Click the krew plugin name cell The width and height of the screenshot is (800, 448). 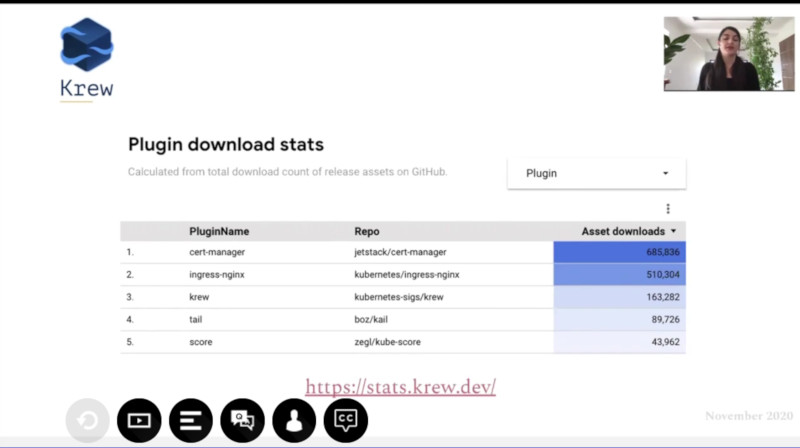coord(199,297)
